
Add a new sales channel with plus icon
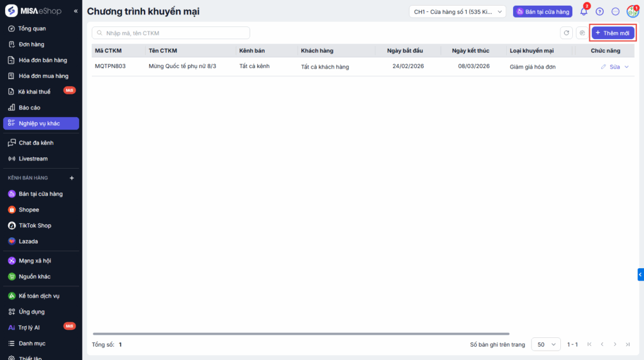72,178
